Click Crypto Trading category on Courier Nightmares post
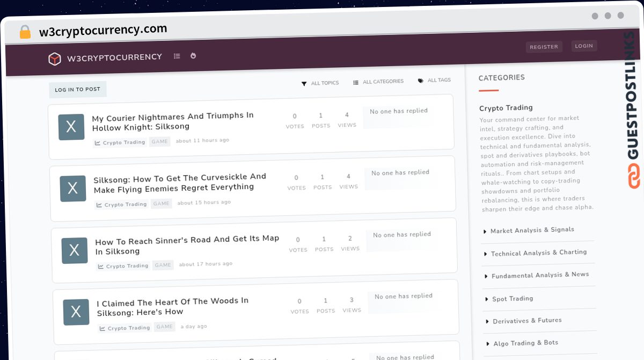The width and height of the screenshot is (644, 360). click(x=120, y=142)
